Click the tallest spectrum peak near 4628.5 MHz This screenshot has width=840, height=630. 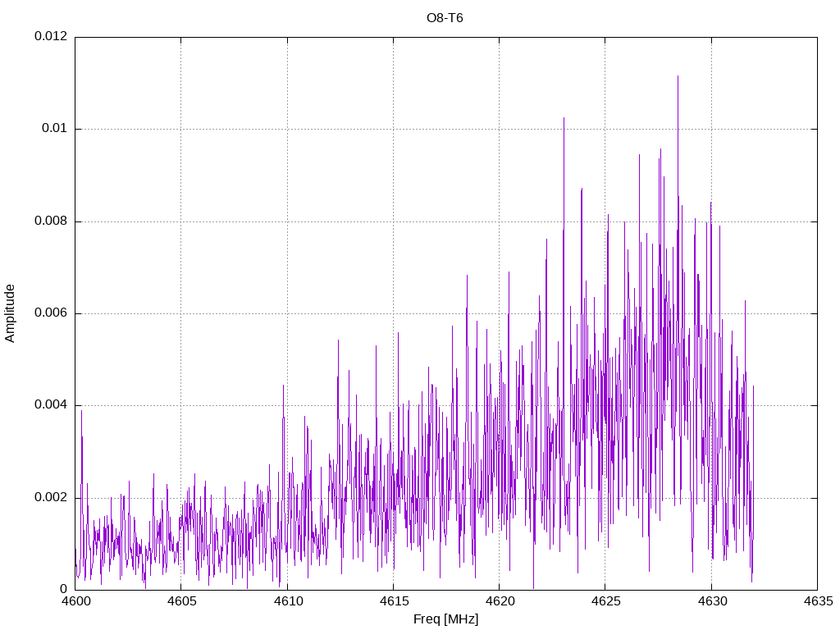pyautogui.click(x=678, y=76)
